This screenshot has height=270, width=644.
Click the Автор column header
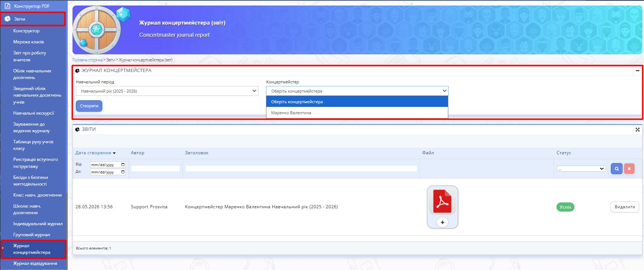(x=138, y=153)
